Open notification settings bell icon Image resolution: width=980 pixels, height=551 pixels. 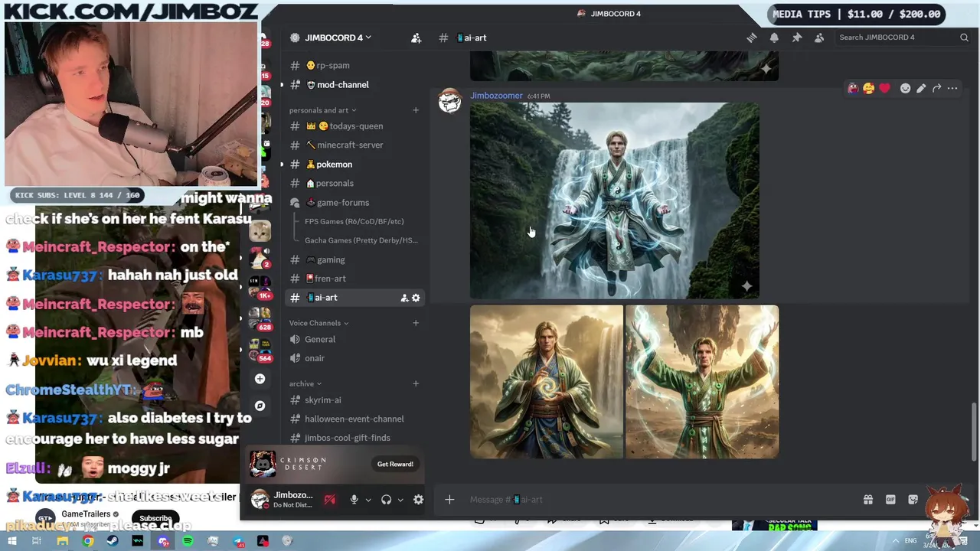[774, 37]
